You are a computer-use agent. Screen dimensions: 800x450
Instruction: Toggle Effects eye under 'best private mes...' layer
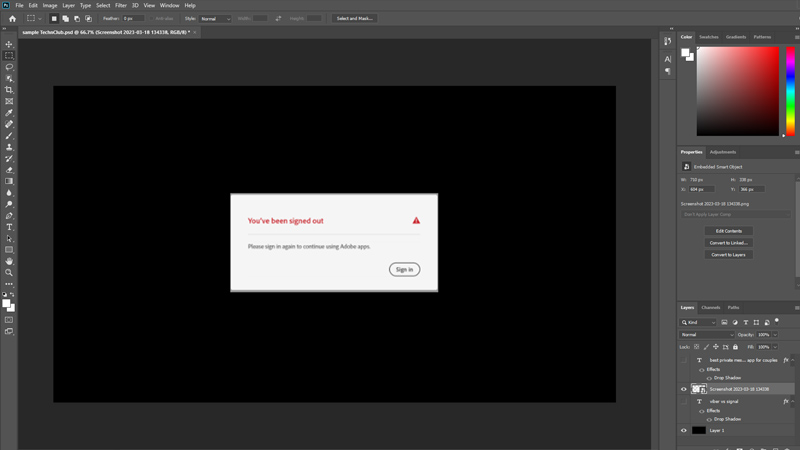click(702, 369)
